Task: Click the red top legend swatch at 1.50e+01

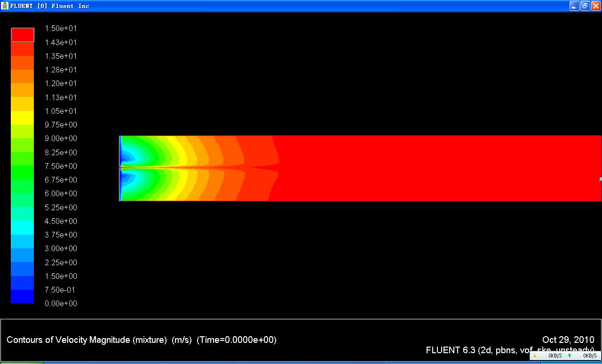Action: 23,35
